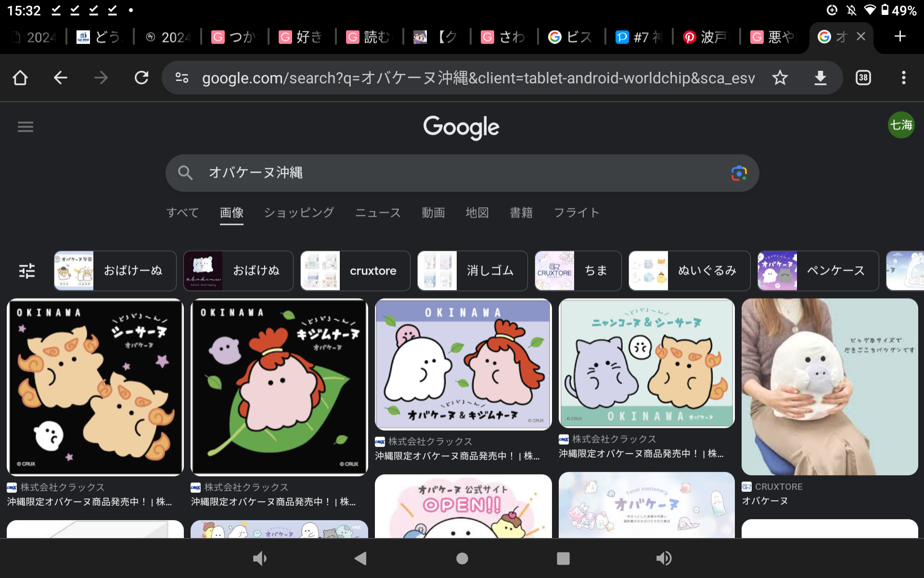Switch to the すべて results tab
The image size is (924, 578).
tap(182, 212)
